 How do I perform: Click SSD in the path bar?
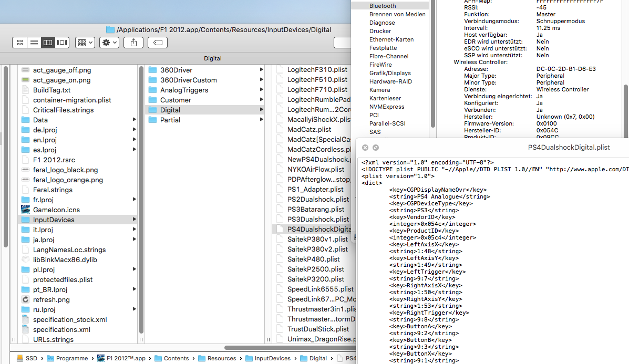click(27, 358)
